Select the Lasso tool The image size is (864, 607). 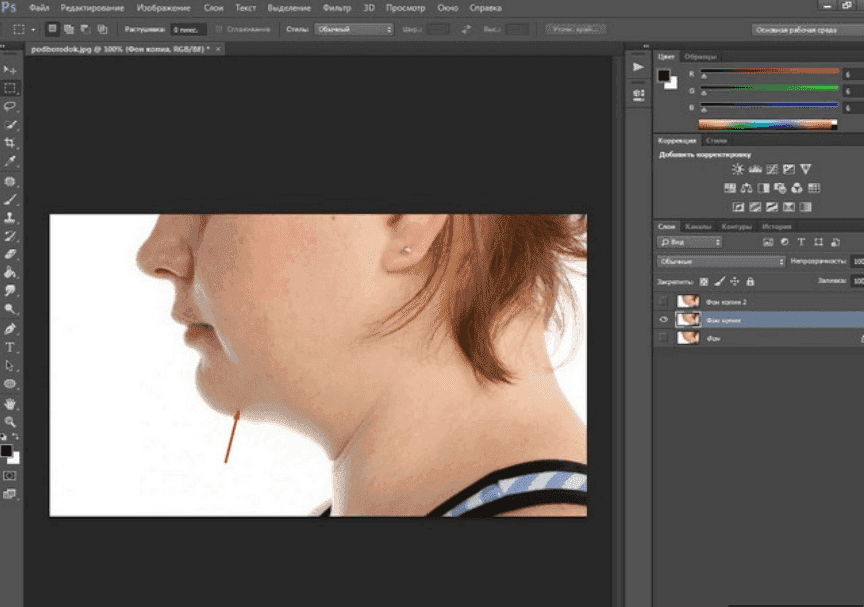pos(10,106)
